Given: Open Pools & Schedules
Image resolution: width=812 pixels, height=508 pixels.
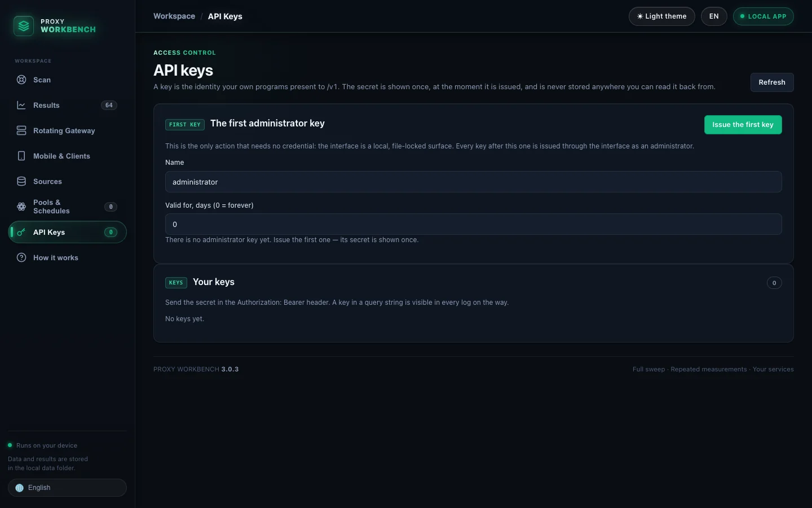Looking at the screenshot, I should coord(67,207).
